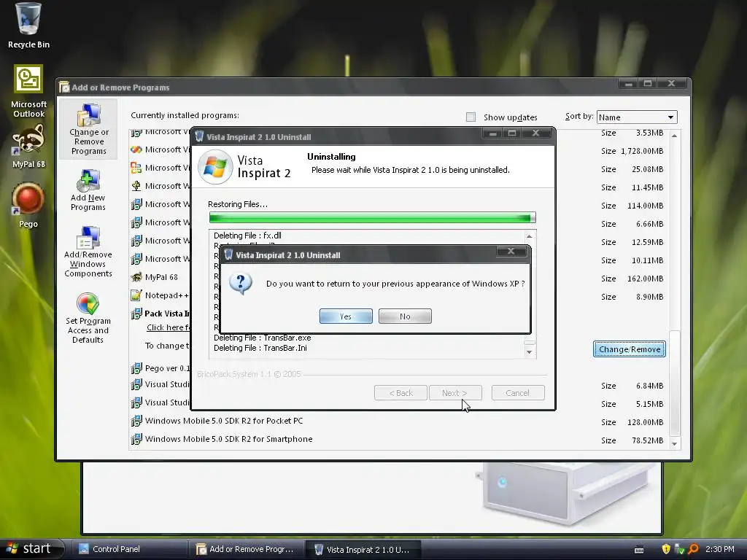
Task: Click the orange magnifier tray icon
Action: coord(693,549)
